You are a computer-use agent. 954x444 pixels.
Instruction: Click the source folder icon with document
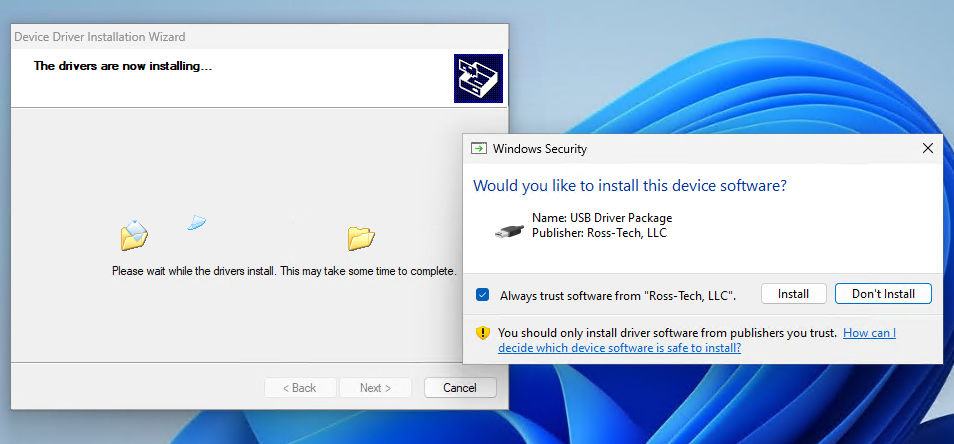tap(134, 235)
